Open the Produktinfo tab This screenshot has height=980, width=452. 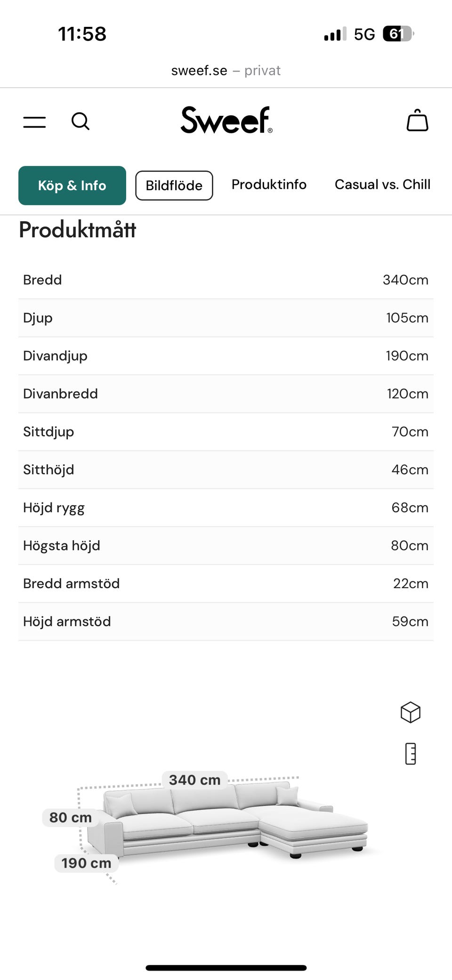click(x=269, y=185)
